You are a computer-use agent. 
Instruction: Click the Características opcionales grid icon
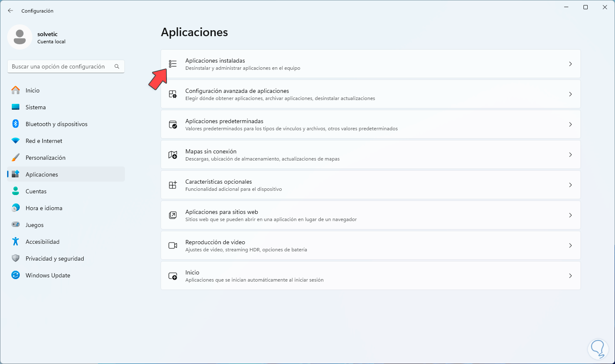(x=173, y=185)
